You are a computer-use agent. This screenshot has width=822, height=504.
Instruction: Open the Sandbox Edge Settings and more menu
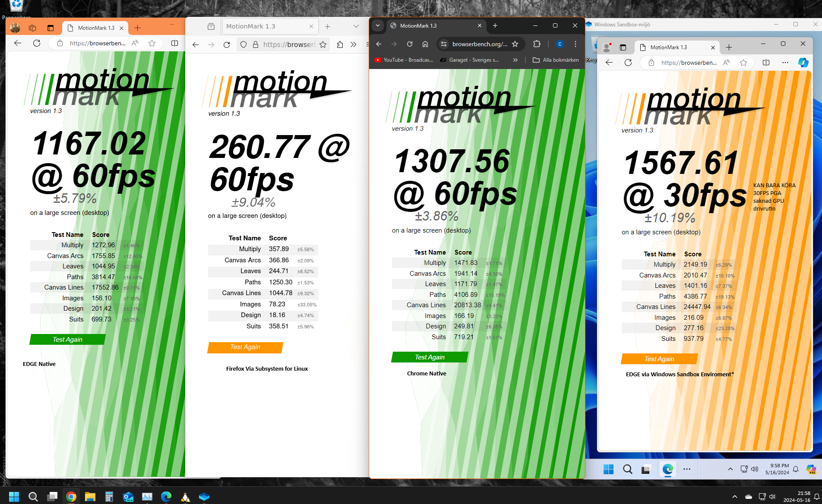click(785, 63)
